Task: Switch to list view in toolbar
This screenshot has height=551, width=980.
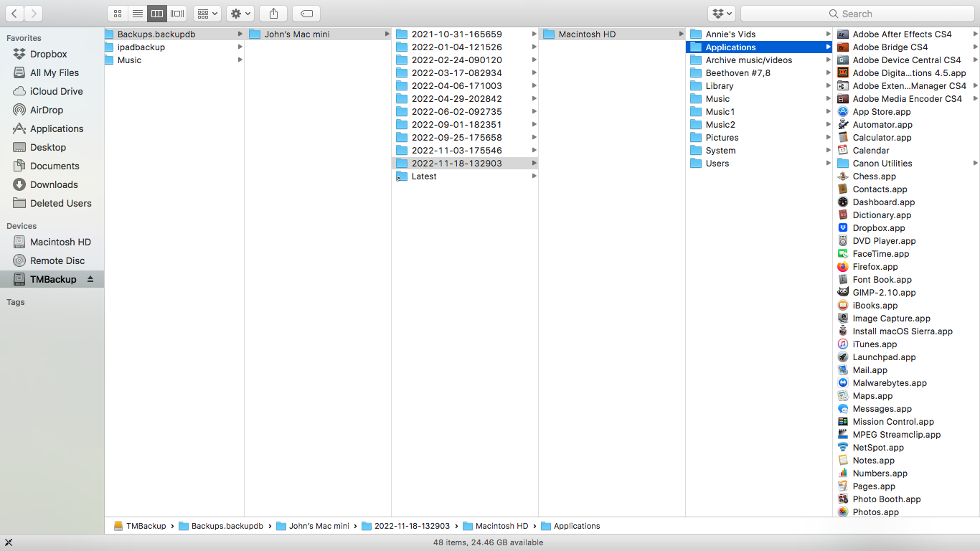Action: point(138,14)
